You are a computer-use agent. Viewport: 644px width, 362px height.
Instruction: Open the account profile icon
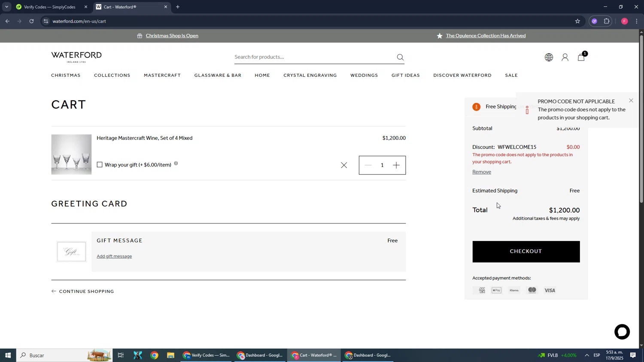pos(565,57)
